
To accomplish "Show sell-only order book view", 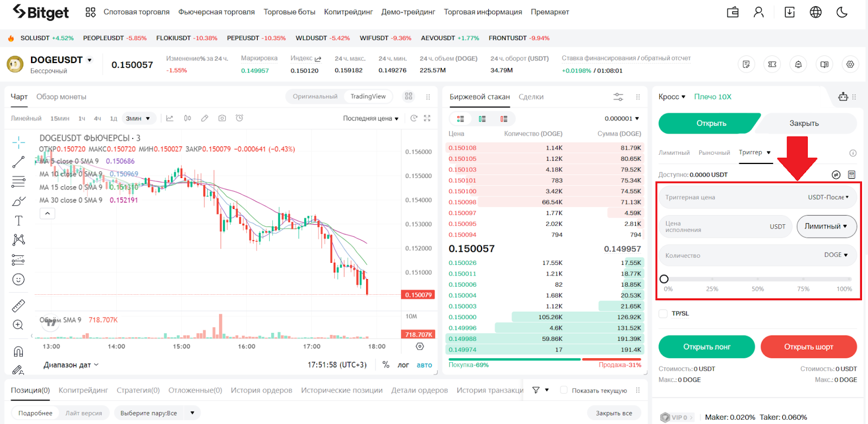I will (x=504, y=119).
